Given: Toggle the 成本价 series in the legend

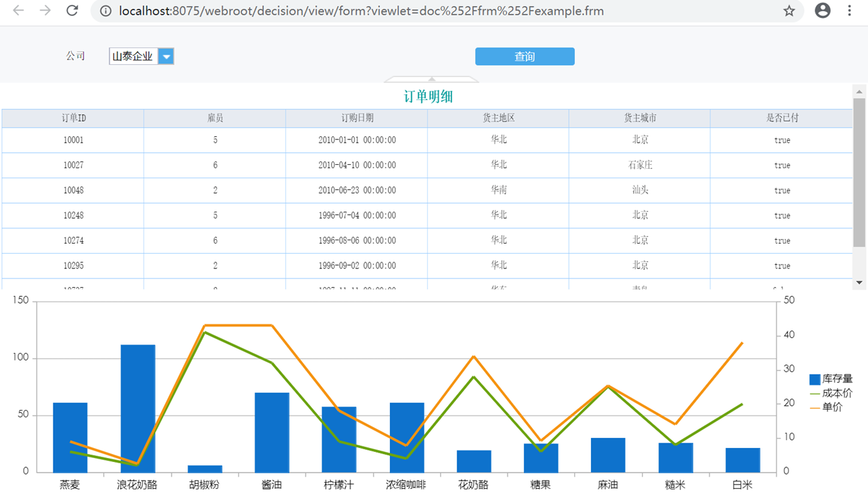Looking at the screenshot, I should click(831, 393).
